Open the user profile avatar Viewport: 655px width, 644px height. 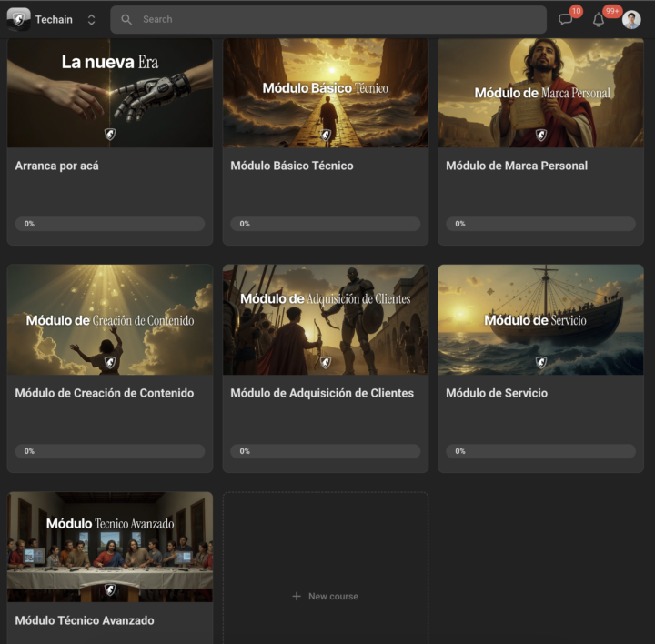[631, 20]
